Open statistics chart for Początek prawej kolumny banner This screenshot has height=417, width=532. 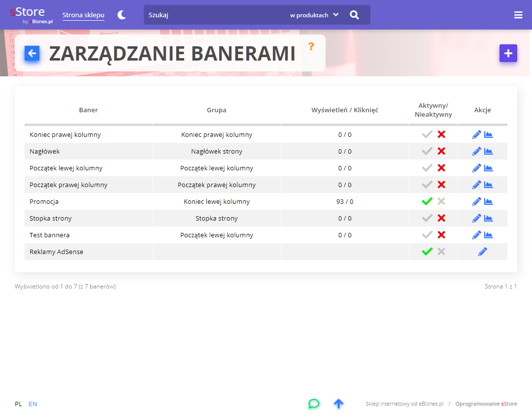coord(488,185)
